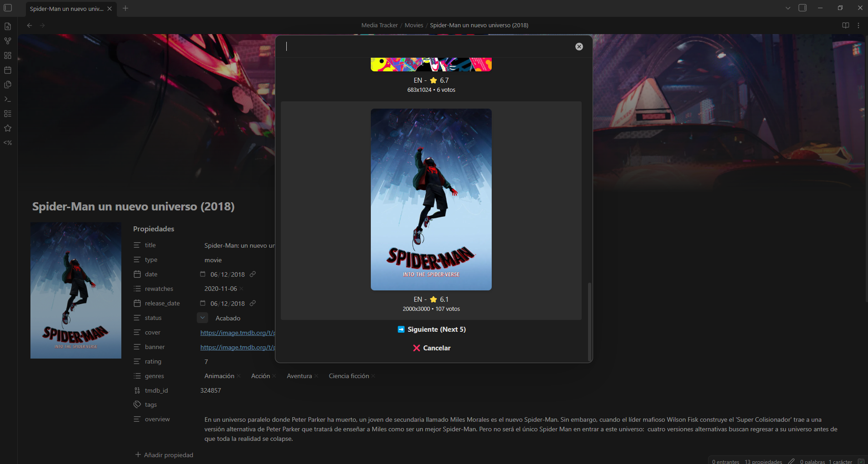
Task: Open graph view from the left sidebar
Action: coord(7,40)
